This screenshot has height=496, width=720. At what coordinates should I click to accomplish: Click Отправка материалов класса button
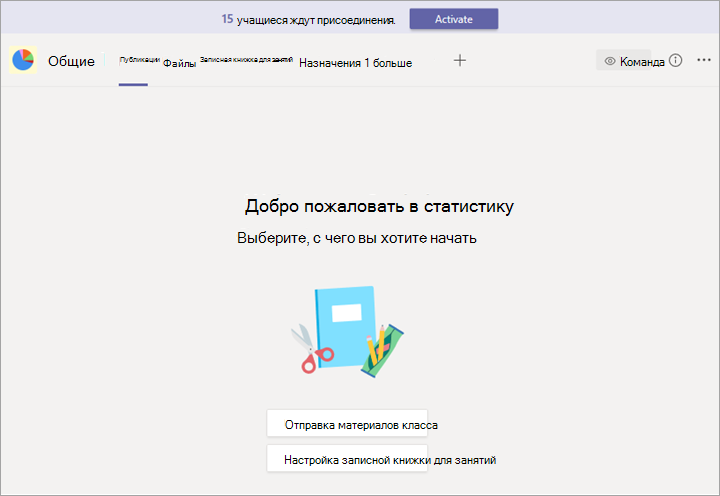point(347,423)
